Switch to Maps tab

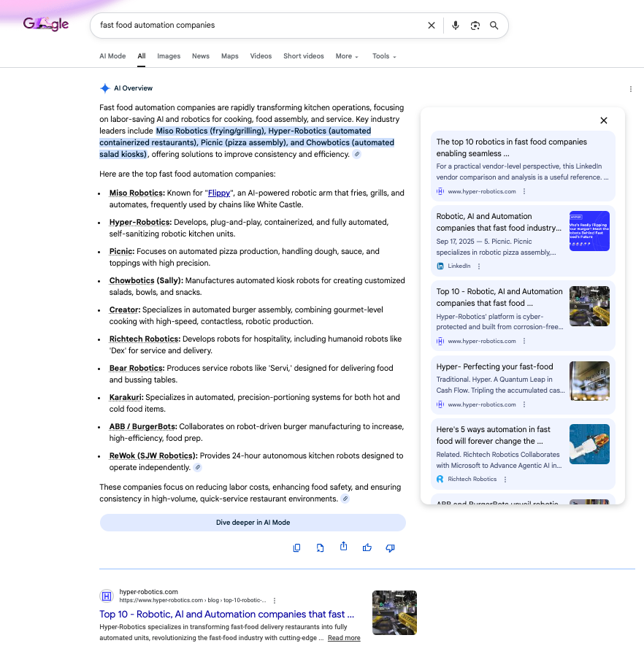click(230, 56)
